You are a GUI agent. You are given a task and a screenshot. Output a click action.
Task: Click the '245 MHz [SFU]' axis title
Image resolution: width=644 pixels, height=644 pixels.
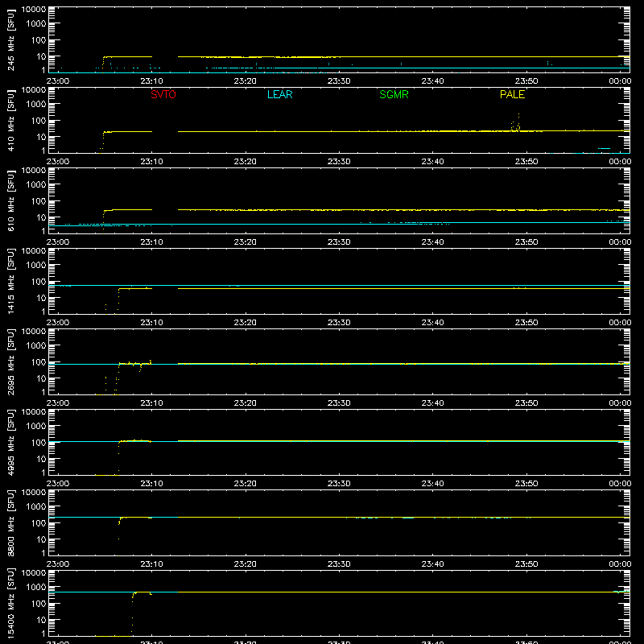tap(10, 39)
